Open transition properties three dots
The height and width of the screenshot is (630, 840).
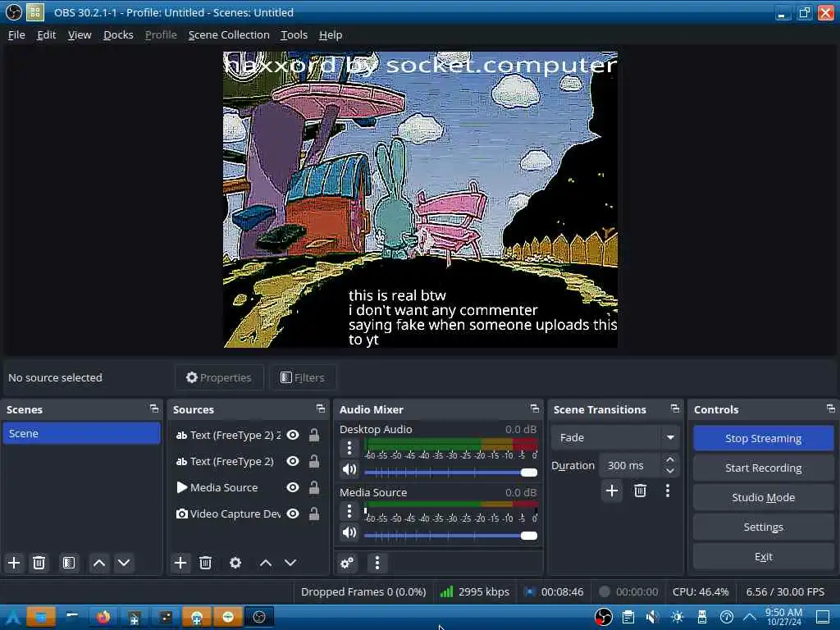(x=668, y=491)
